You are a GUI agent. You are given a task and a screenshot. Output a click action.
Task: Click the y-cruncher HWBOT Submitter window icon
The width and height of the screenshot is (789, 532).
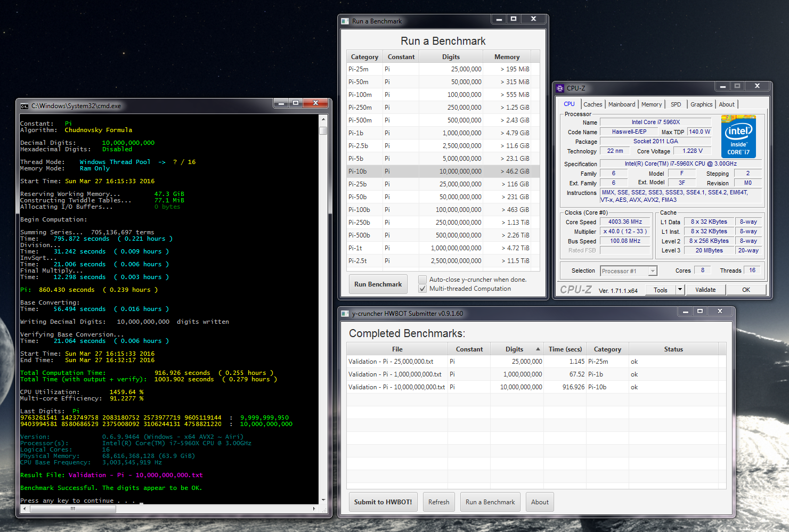[x=345, y=314]
